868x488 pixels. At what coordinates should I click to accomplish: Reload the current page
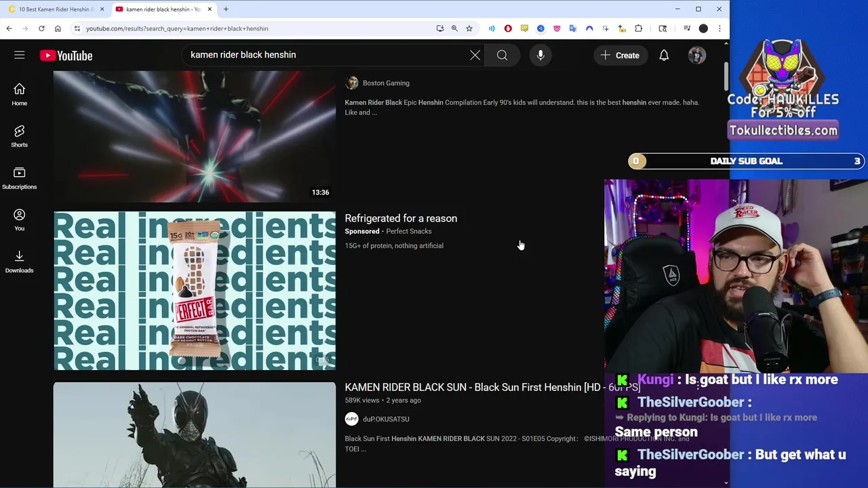[x=41, y=28]
